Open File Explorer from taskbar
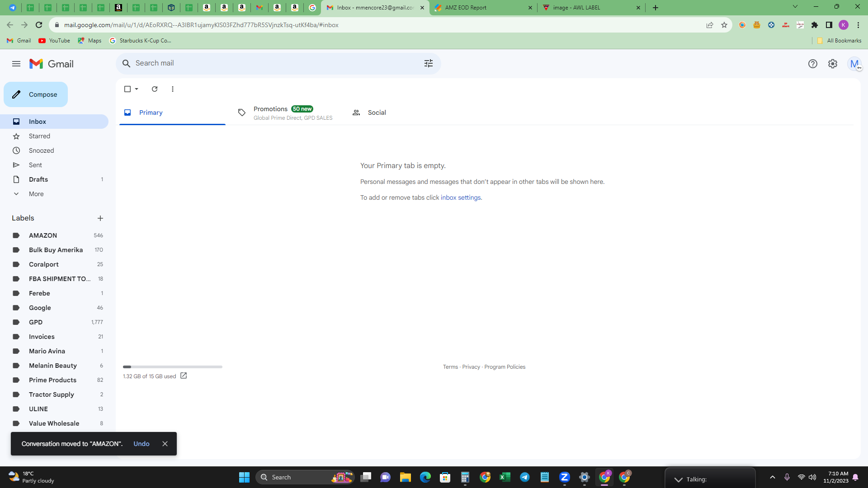This screenshot has width=868, height=488. tap(405, 477)
